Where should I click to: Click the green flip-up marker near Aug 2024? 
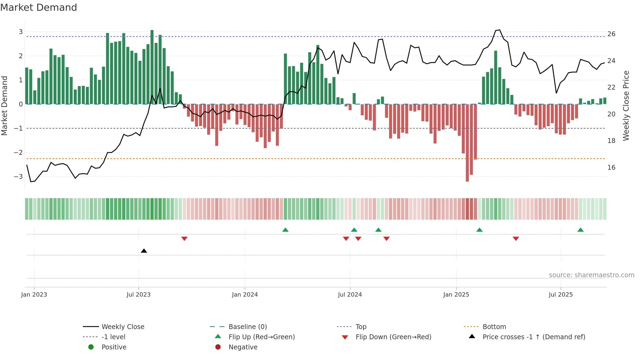point(378,230)
